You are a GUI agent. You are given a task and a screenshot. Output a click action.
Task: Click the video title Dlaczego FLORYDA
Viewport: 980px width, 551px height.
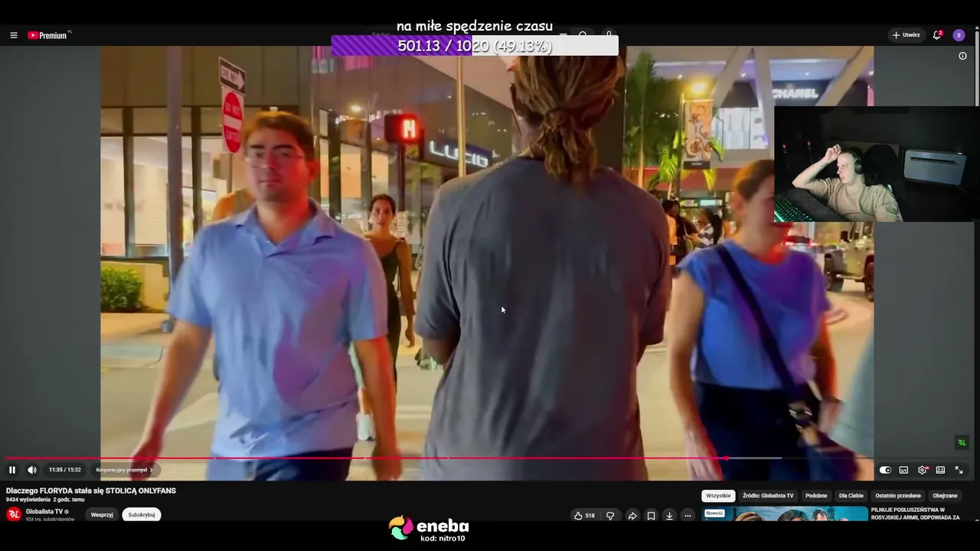point(91,491)
